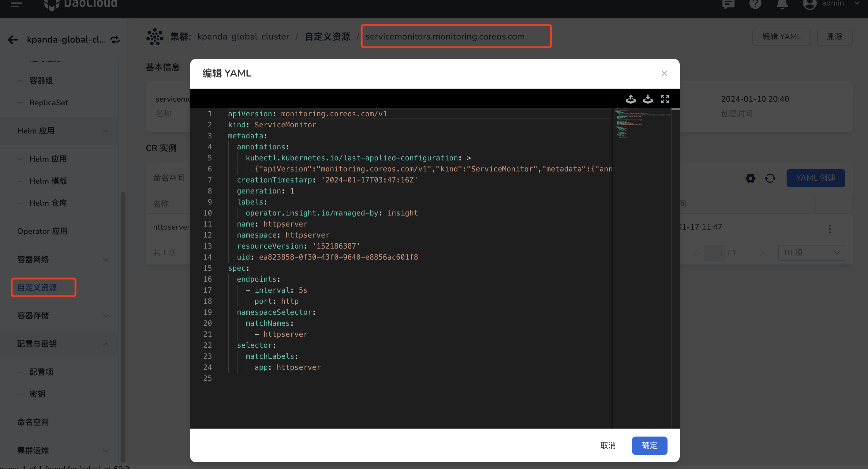Refresh the kpanda-global-cluster
868x469 pixels.
coord(115,39)
